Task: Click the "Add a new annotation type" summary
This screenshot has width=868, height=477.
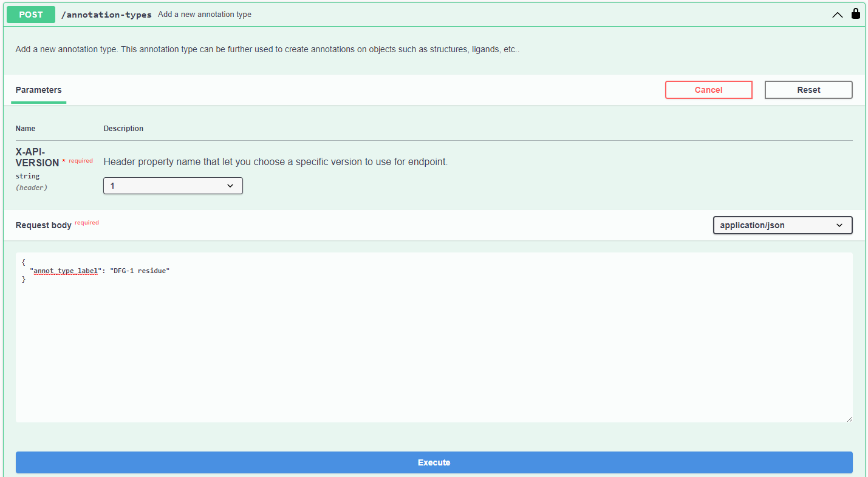Action: [205, 15]
